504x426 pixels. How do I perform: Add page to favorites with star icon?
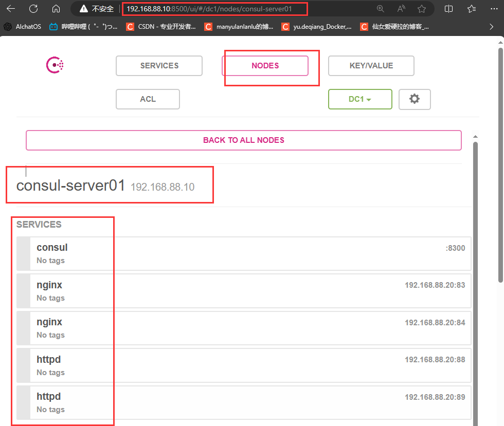[422, 9]
